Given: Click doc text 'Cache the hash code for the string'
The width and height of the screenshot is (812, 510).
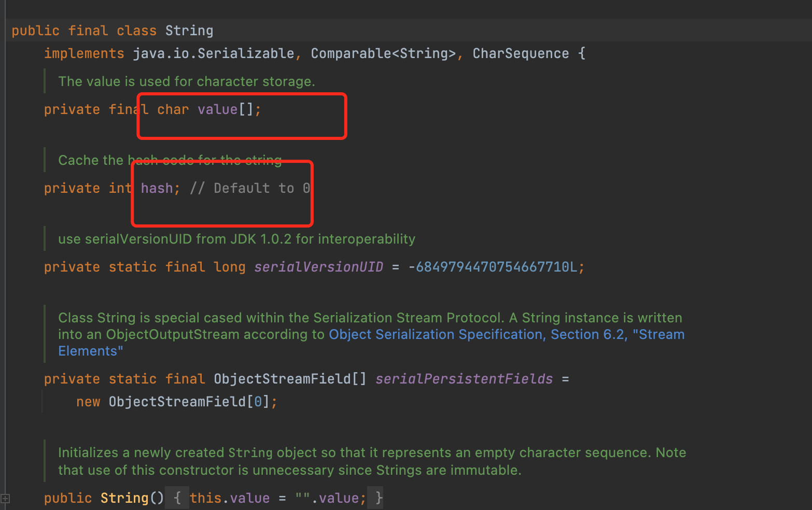Looking at the screenshot, I should pyautogui.click(x=170, y=161).
